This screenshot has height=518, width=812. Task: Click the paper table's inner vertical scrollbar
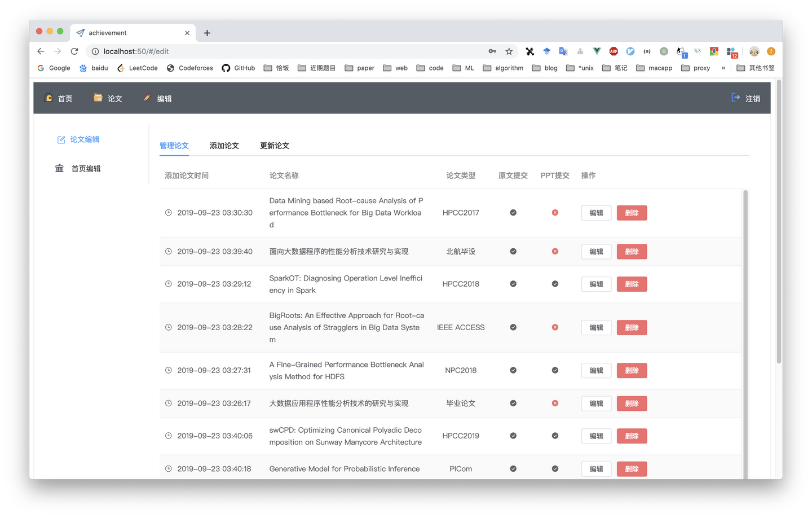(x=745, y=335)
